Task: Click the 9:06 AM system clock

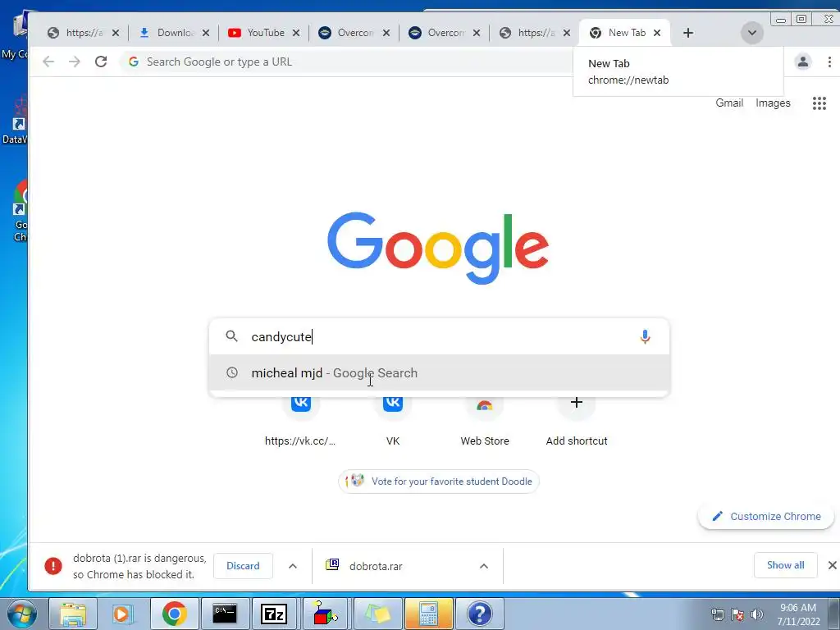Action: point(797,608)
